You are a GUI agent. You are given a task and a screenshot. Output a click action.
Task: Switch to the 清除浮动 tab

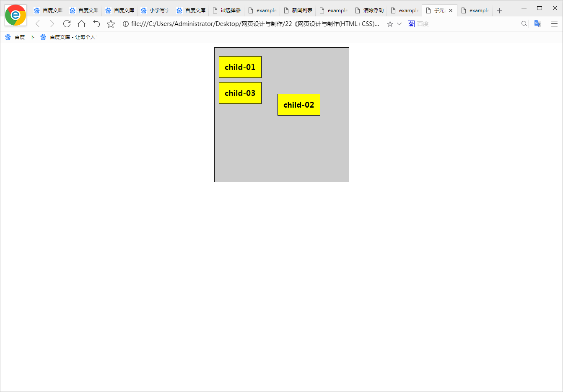[369, 10]
